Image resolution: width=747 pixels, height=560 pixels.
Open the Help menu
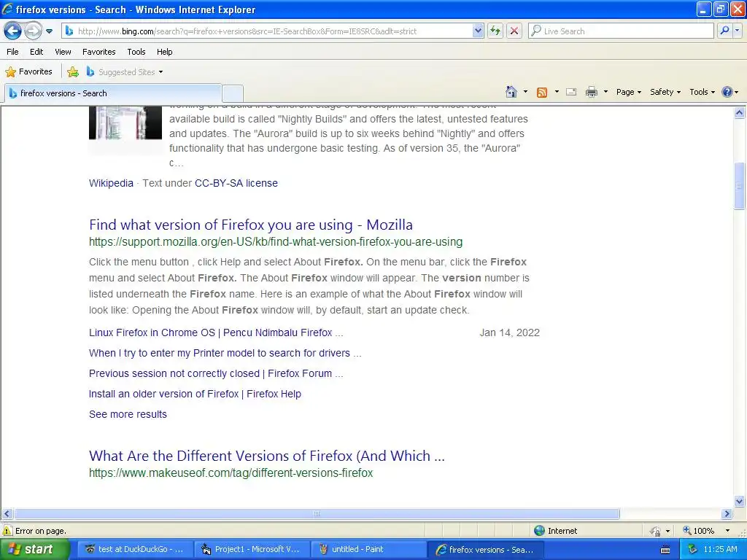click(165, 52)
